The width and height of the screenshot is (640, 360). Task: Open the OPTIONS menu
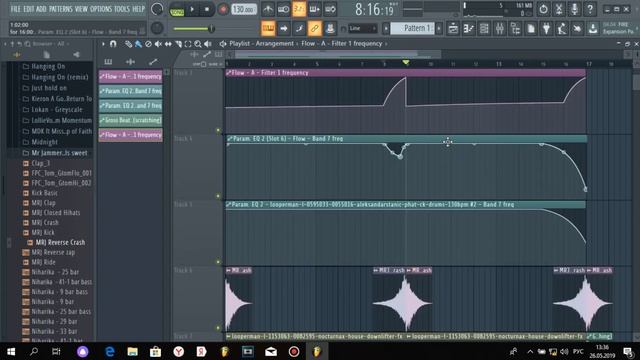(100, 9)
